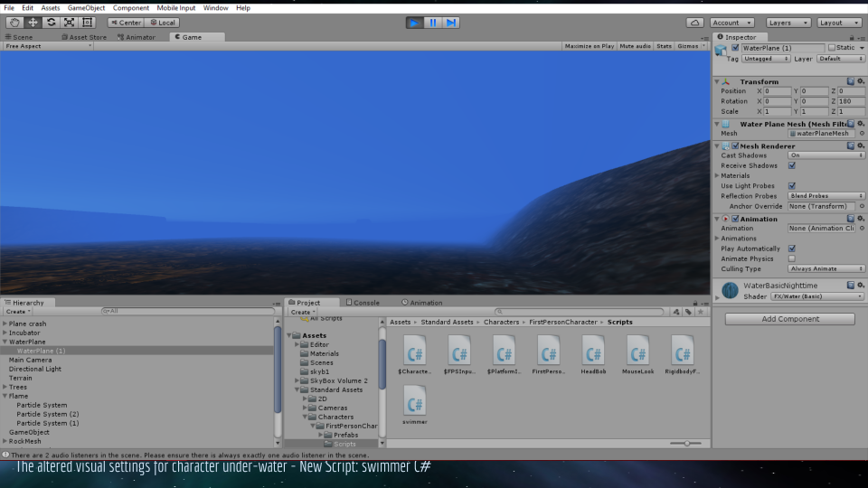The width and height of the screenshot is (868, 488).
Task: Select the Rotate tool in toolbar
Action: click(x=51, y=23)
